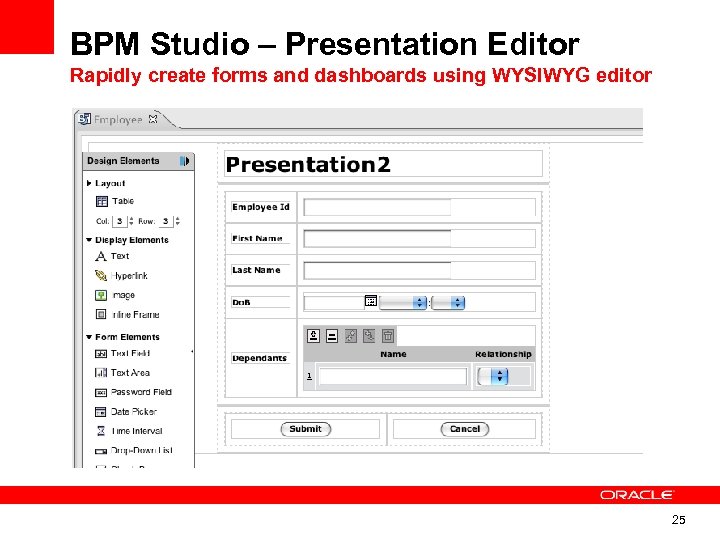The image size is (720, 540).
Task: Select the First Name label
Action: [257, 239]
